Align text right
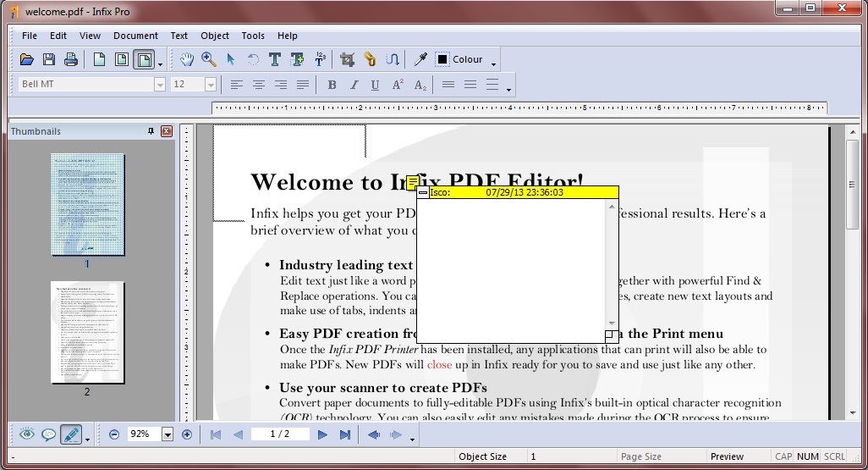The image size is (868, 470). pos(281,84)
